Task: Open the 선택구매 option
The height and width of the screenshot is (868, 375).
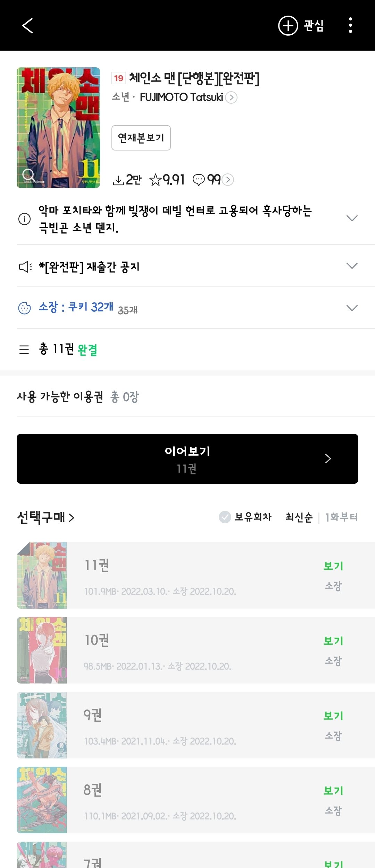Action: pyautogui.click(x=45, y=517)
